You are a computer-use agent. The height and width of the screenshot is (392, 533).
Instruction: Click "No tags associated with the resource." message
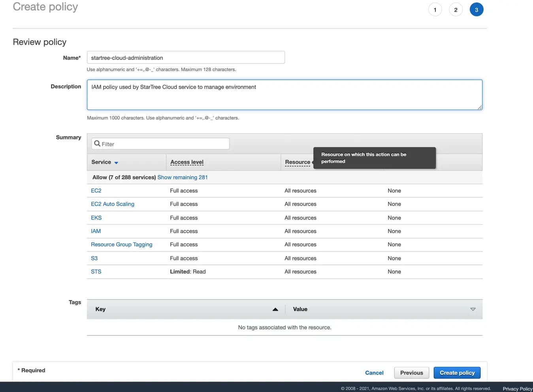click(284, 327)
